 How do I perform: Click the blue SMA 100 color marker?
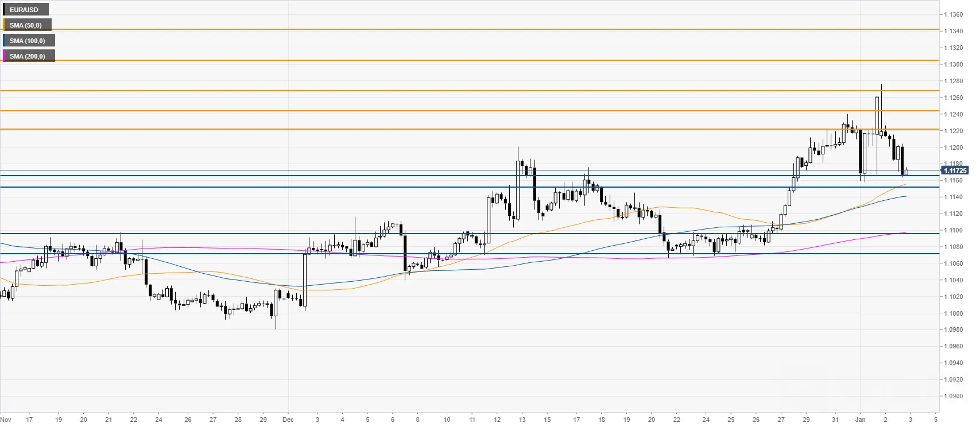(3, 41)
